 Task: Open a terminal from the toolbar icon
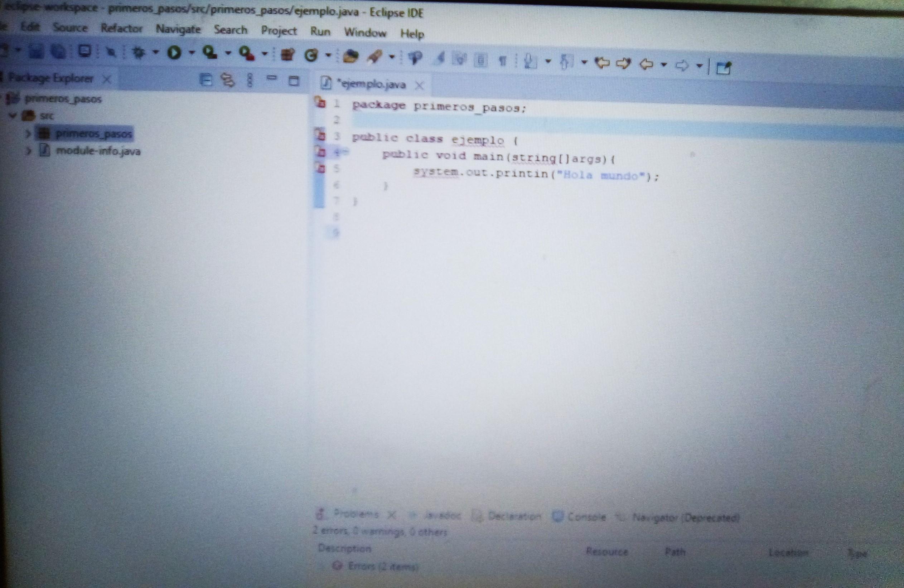84,51
